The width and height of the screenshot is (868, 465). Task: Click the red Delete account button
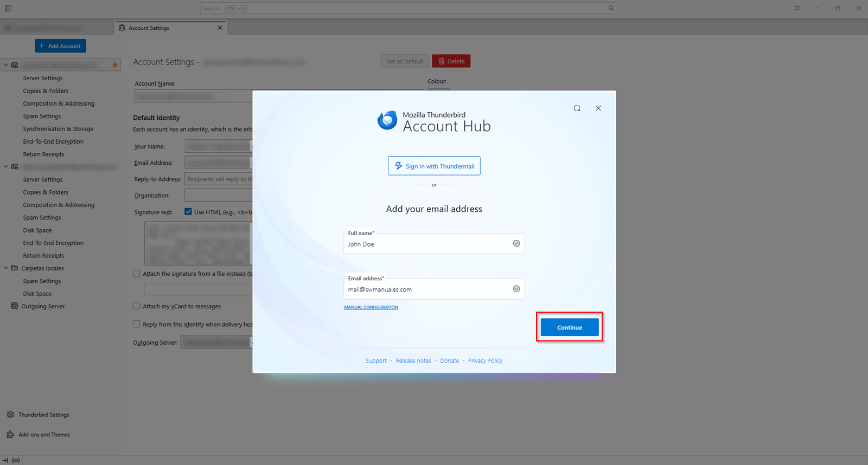click(x=451, y=61)
